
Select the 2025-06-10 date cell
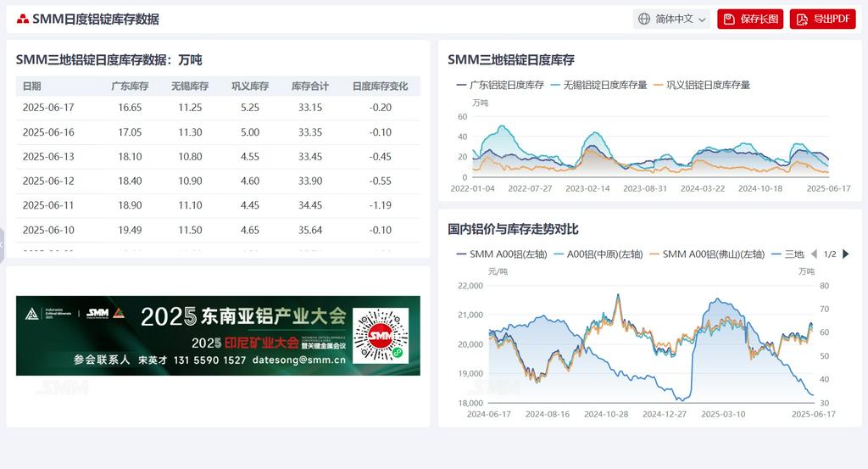(x=48, y=230)
